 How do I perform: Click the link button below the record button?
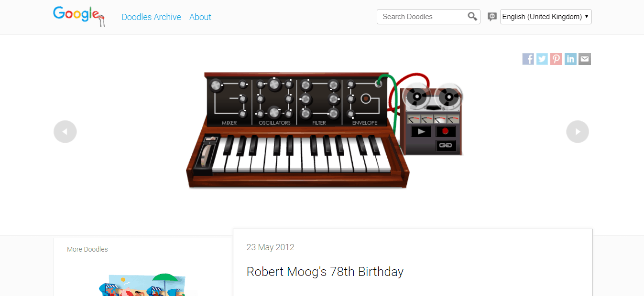[x=446, y=145]
